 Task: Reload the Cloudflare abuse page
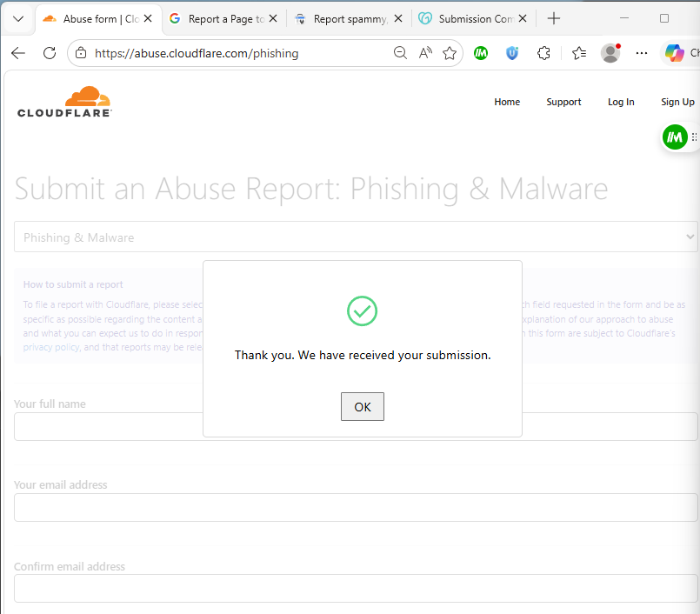(x=50, y=53)
